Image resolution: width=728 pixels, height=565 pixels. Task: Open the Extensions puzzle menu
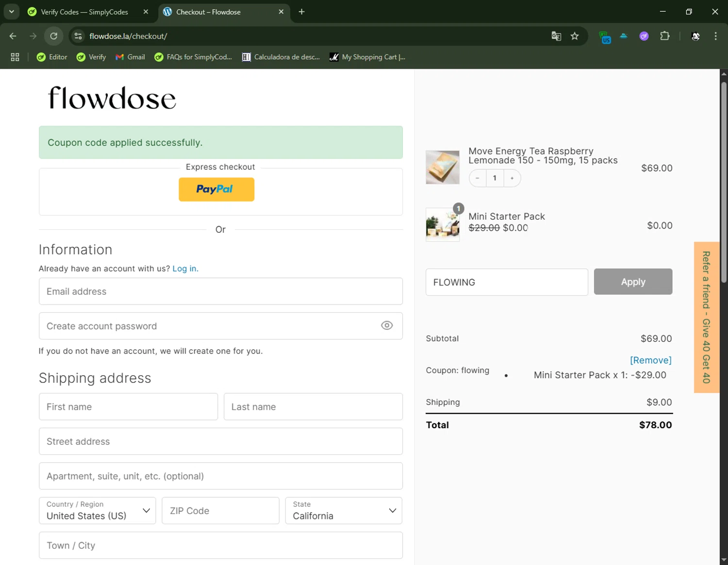tap(665, 36)
